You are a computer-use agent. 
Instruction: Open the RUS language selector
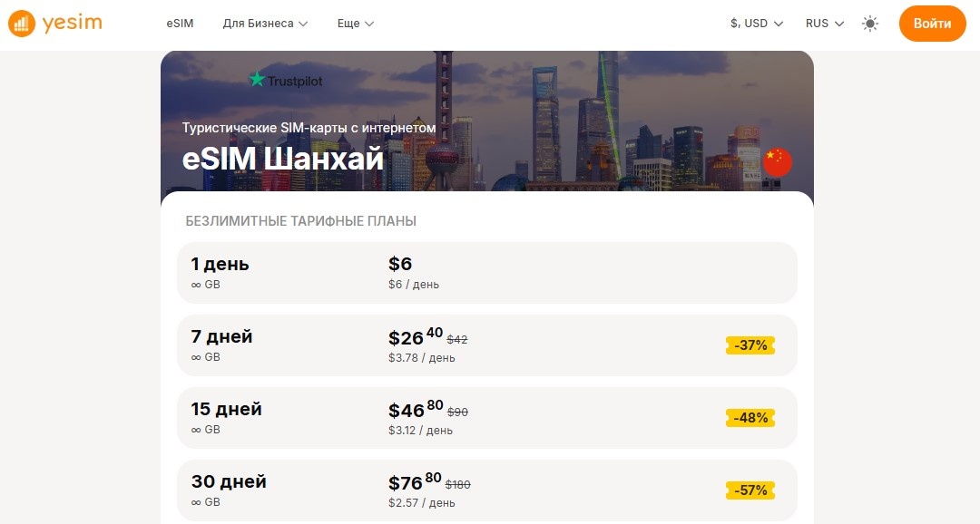click(x=824, y=23)
